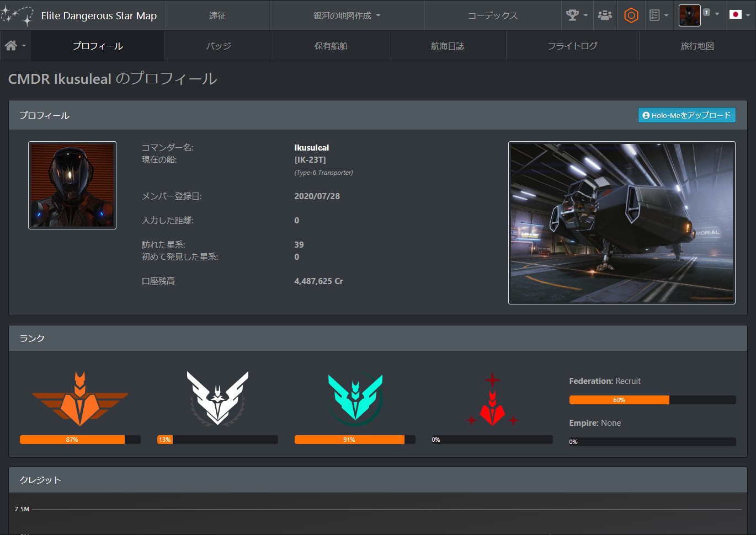This screenshot has width=756, height=535.
Task: Click the registration date 2020/07/28
Action: tap(317, 196)
